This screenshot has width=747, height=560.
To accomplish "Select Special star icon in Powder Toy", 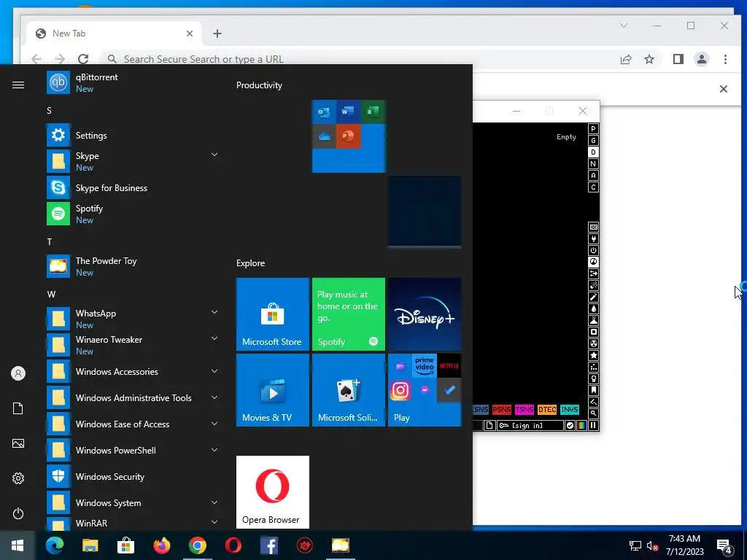I will [x=593, y=355].
